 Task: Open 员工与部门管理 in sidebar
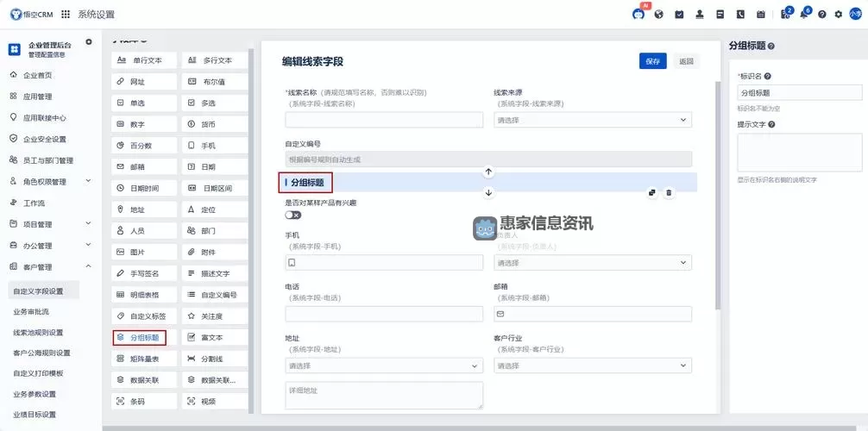pyautogui.click(x=50, y=160)
